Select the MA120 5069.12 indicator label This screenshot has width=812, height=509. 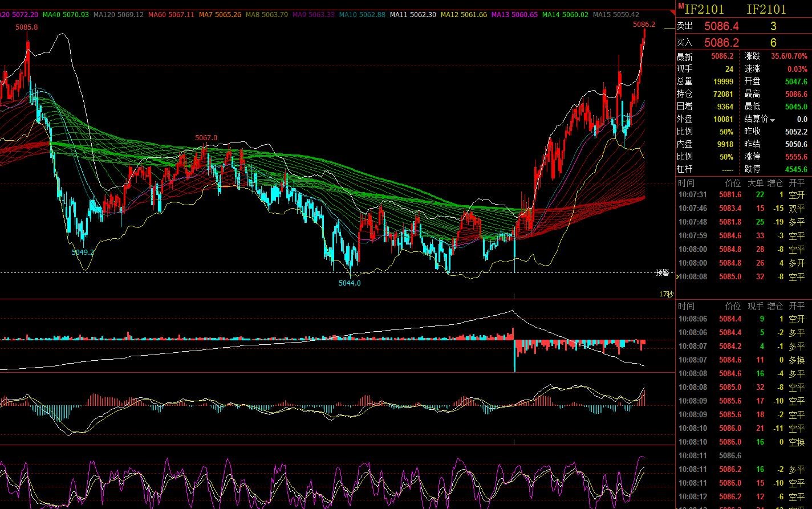click(118, 14)
